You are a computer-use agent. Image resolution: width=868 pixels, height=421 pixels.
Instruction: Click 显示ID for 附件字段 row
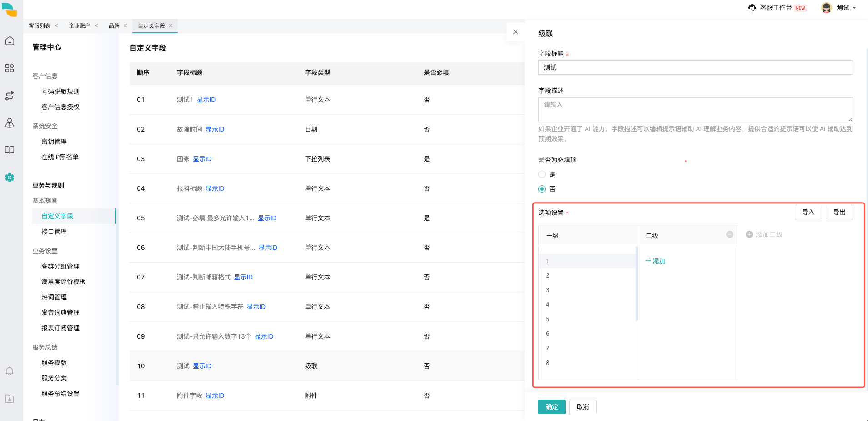(215, 396)
